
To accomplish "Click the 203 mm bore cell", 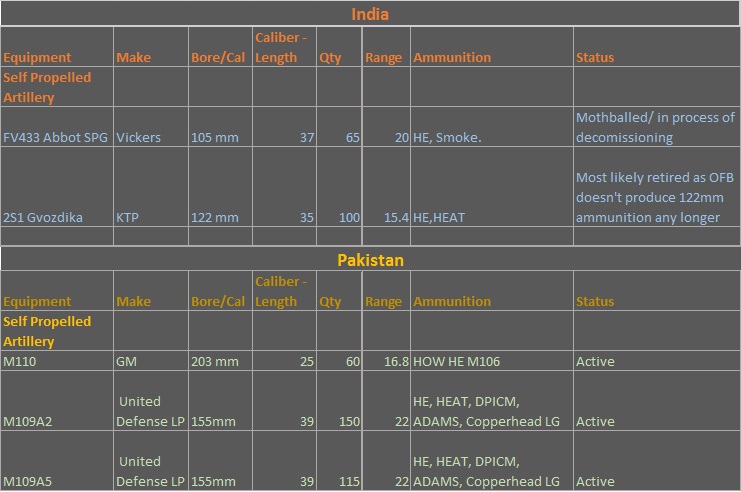I will tap(220, 361).
